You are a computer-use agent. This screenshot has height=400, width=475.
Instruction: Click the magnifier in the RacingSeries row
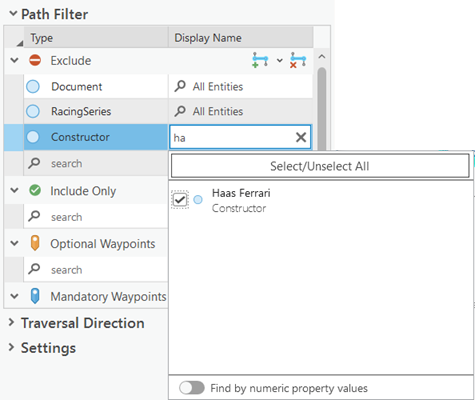pos(180,111)
